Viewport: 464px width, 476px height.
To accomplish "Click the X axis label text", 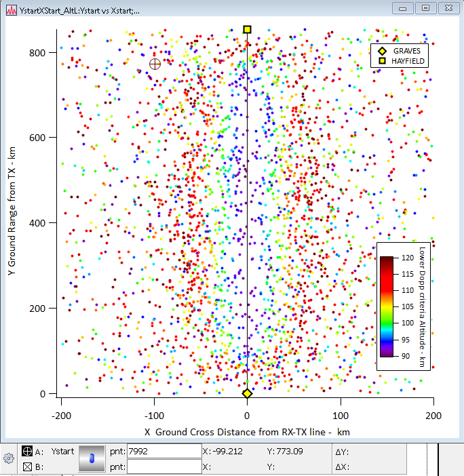I will 247,432.
